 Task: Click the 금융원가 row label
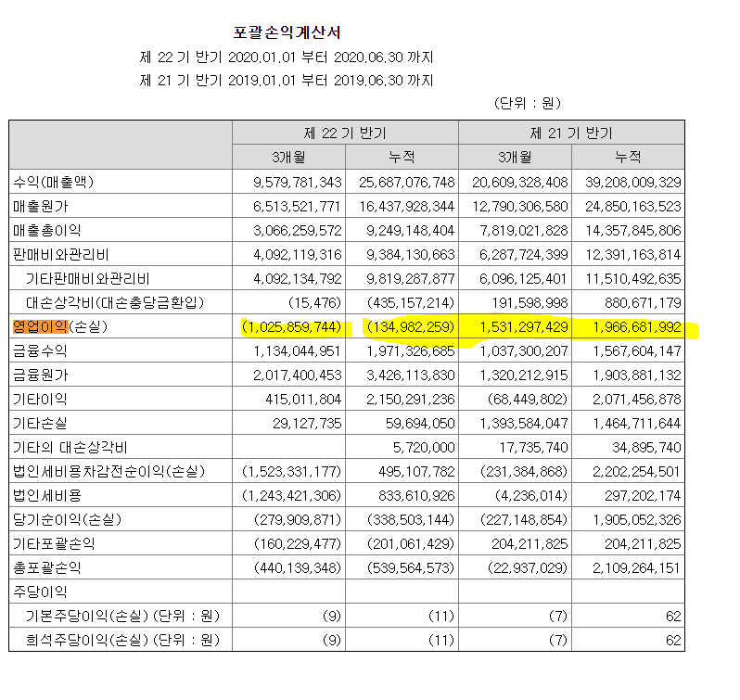click(x=41, y=375)
